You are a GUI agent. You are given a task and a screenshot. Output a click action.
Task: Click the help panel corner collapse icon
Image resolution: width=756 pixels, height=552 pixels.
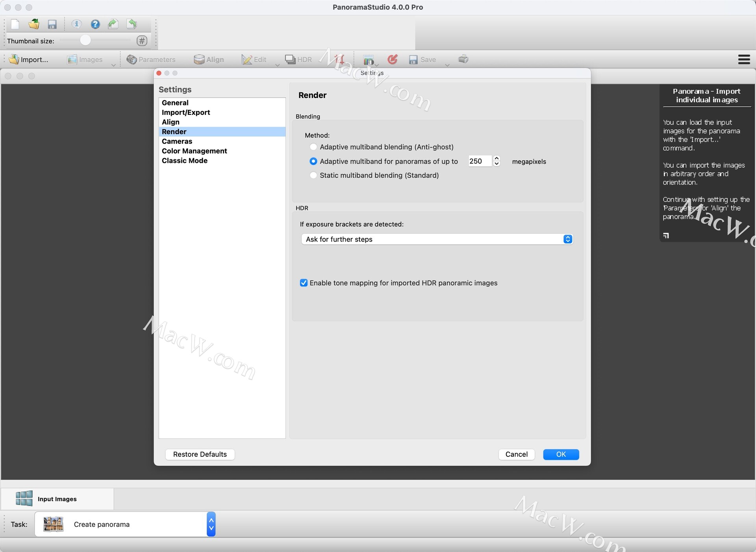666,236
